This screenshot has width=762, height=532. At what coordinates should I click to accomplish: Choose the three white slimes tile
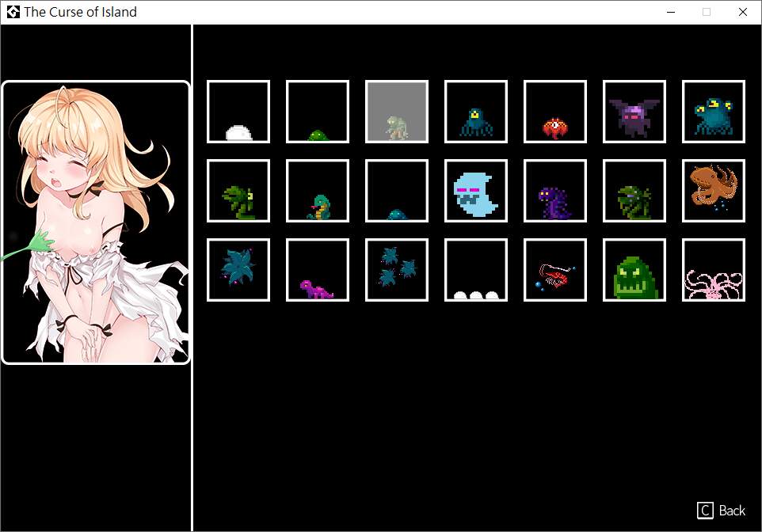[x=476, y=270]
